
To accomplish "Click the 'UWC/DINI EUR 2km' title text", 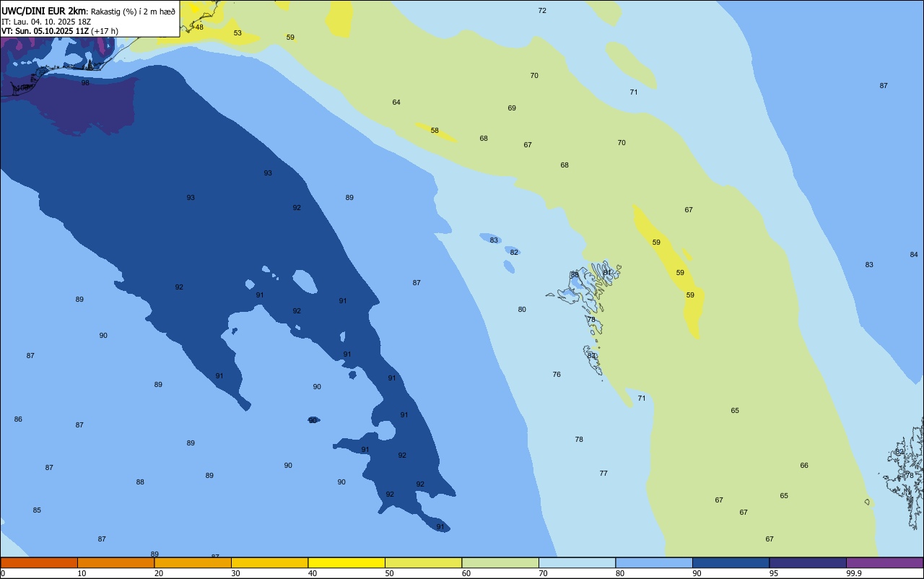I will (x=43, y=11).
